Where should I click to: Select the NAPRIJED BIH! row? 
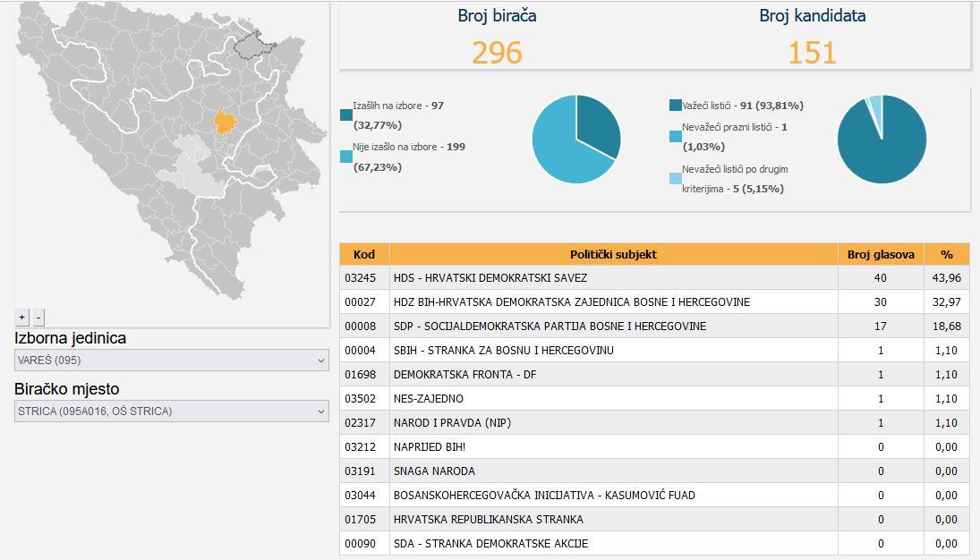tap(654, 447)
